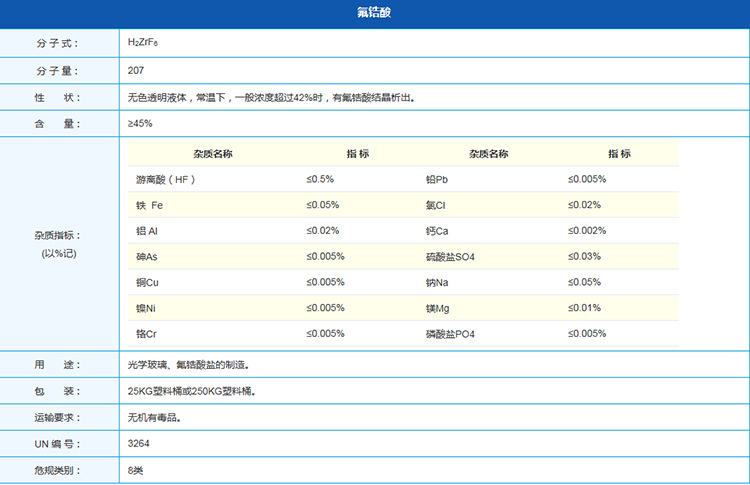Screen dimensions: 750x485
Task: Select the 铬Cr cell
Action: pyautogui.click(x=146, y=335)
